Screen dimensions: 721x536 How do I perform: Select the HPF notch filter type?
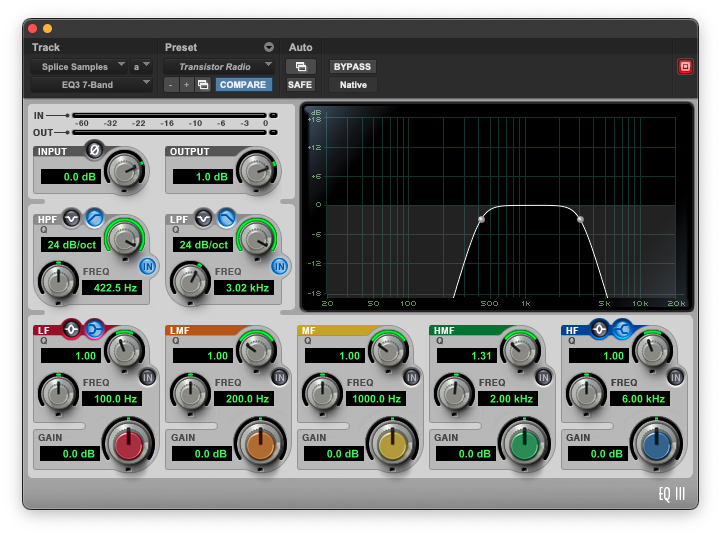click(72, 217)
